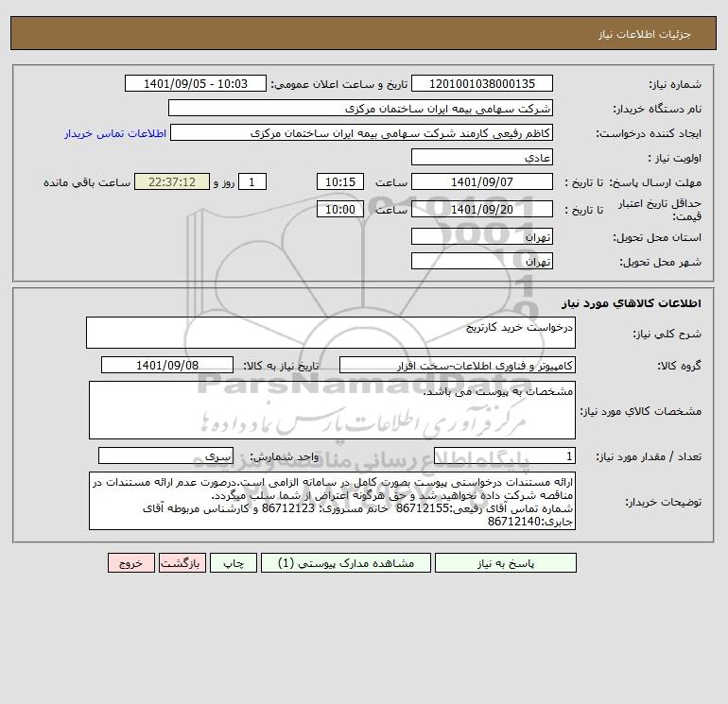Click the price validity date 1401/09/20
Image resolution: width=728 pixels, height=704 pixels.
[482, 209]
